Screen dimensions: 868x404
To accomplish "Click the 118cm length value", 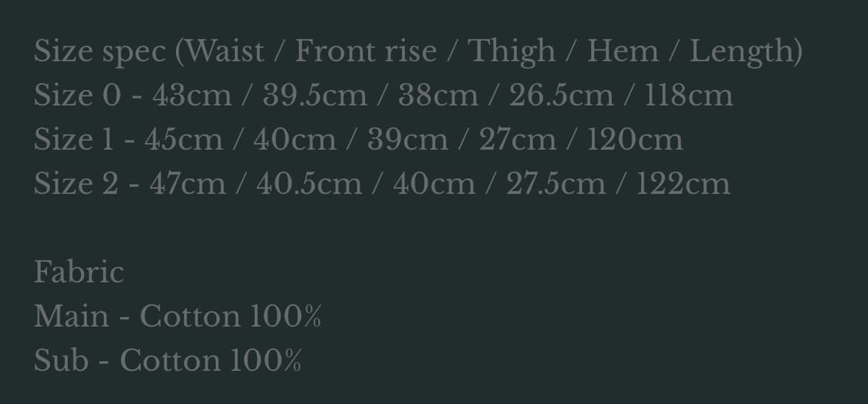I will pyautogui.click(x=689, y=95).
